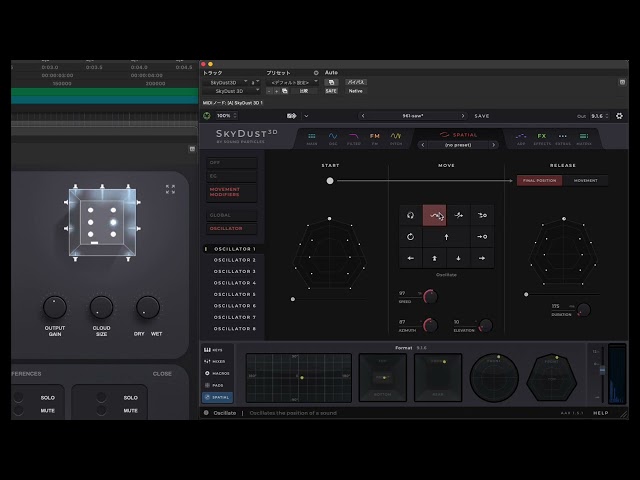Viewport: 640px width, 480px height.
Task: Go to next main preset arrow
Action: pos(463,116)
